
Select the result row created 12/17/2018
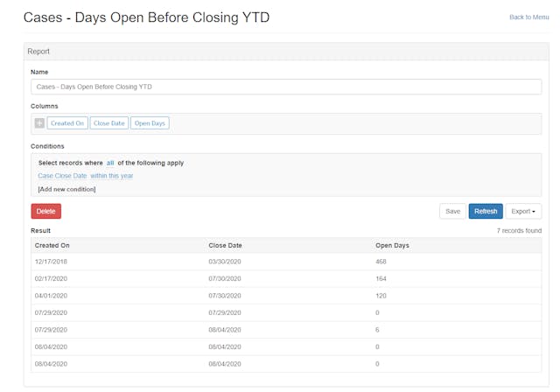tap(285, 262)
